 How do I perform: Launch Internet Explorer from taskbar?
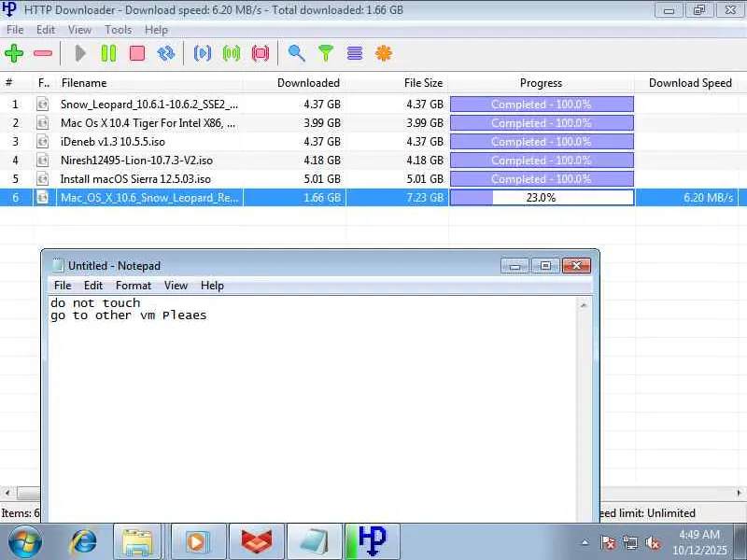point(83,542)
